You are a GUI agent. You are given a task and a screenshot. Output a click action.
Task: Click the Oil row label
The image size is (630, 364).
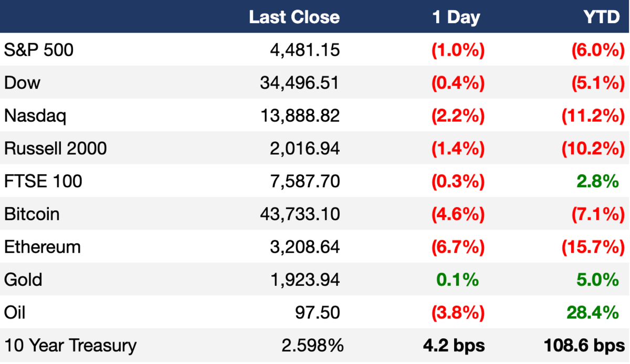pos(15,313)
